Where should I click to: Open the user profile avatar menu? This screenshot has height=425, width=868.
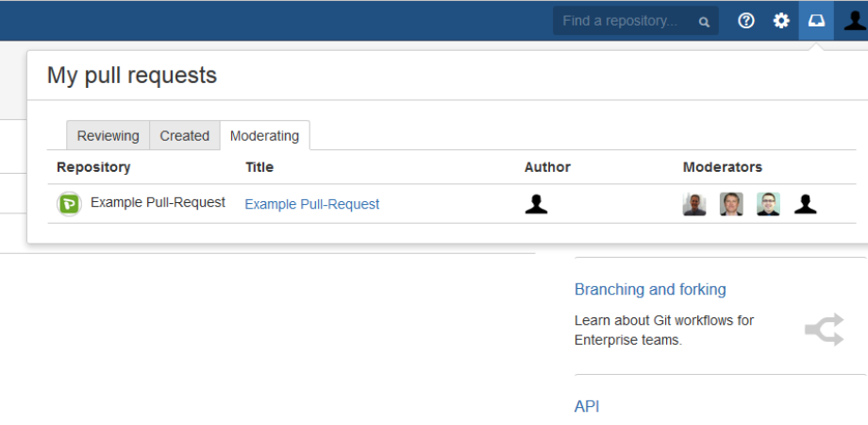854,21
